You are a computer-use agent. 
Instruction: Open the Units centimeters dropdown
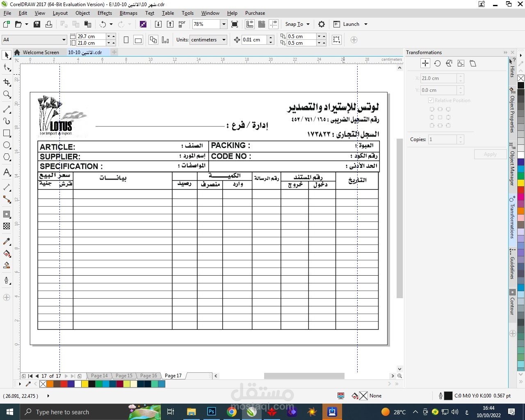coord(224,40)
